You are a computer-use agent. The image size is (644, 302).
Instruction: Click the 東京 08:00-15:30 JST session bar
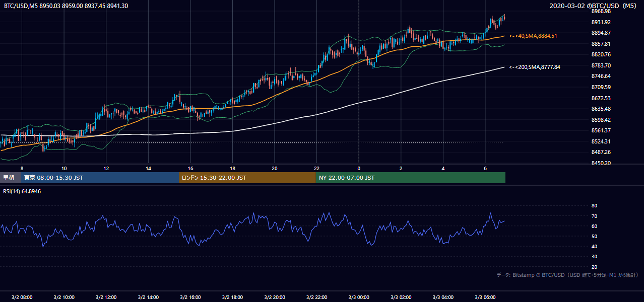[x=100, y=178]
